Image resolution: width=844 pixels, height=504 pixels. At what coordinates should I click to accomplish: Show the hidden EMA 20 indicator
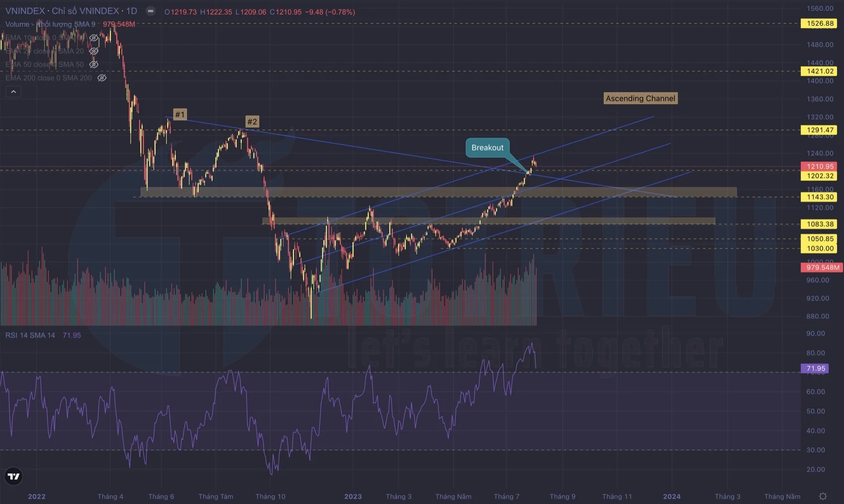click(x=93, y=51)
